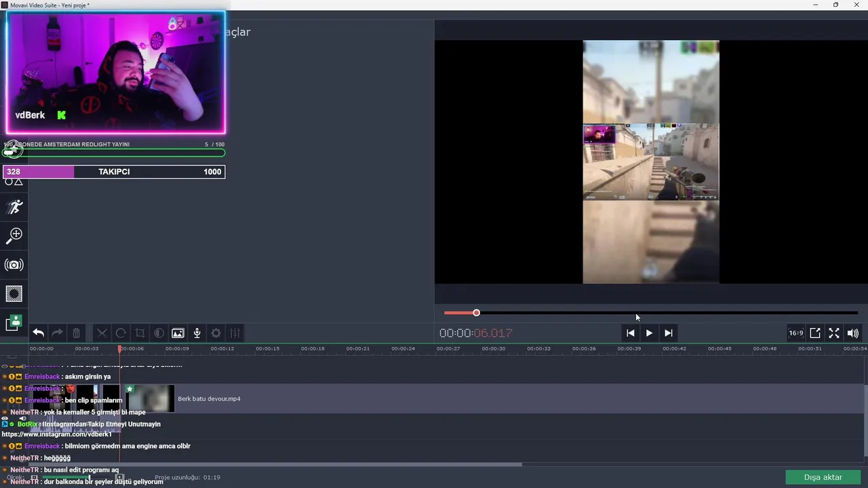Image resolution: width=868 pixels, height=488 pixels.
Task: Open the 16:9 aspect ratio menu
Action: point(796,333)
